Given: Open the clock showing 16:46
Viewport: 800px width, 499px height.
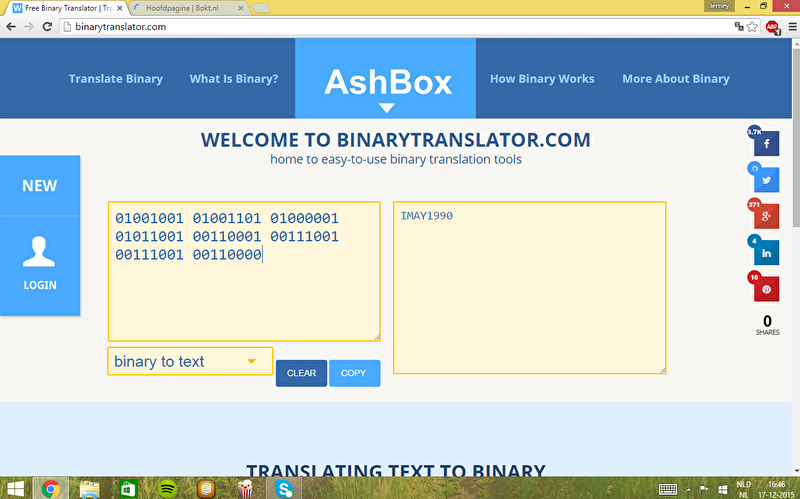Looking at the screenshot, I should 776,484.
